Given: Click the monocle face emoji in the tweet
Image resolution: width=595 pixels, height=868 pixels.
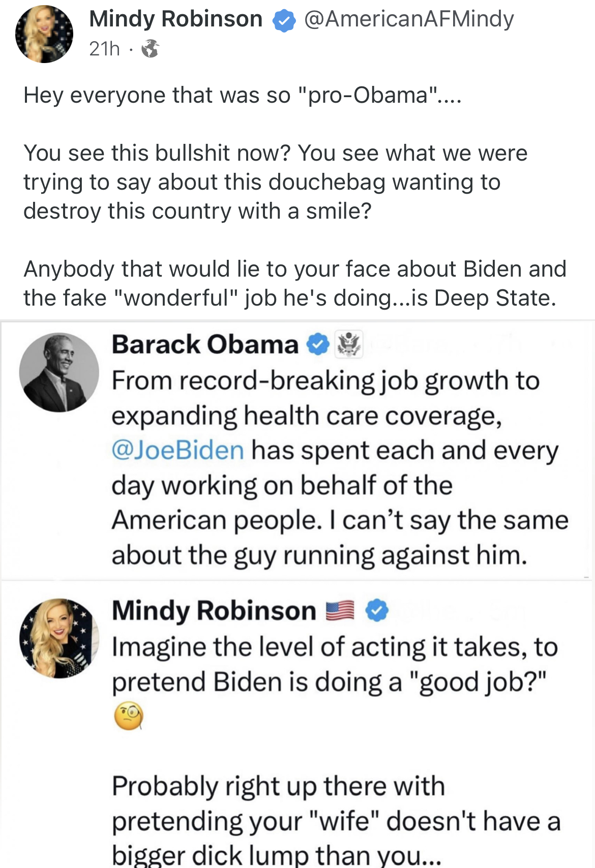Looking at the screenshot, I should pos(129,716).
